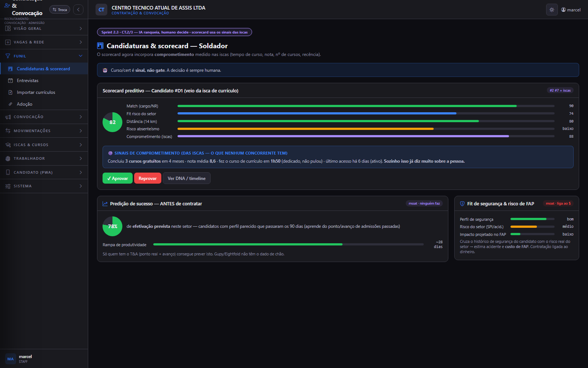The height and width of the screenshot is (368, 588).
Task: Open the Adoção menu item
Action: (44, 104)
